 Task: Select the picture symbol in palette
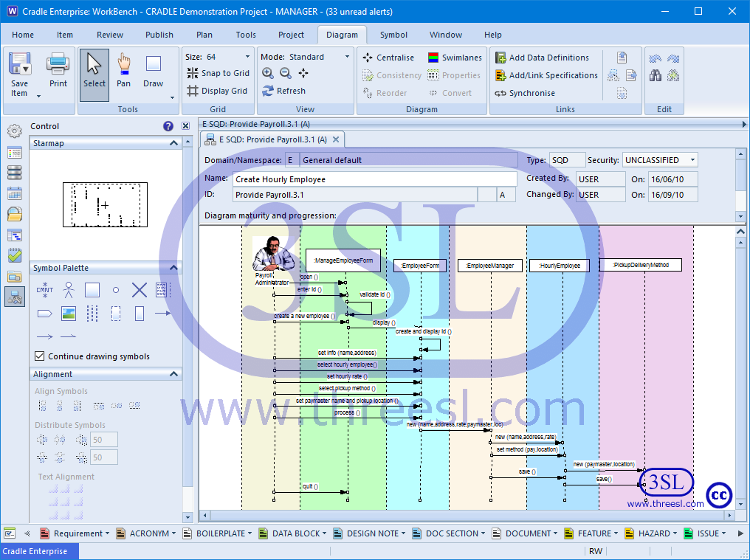coord(69,314)
